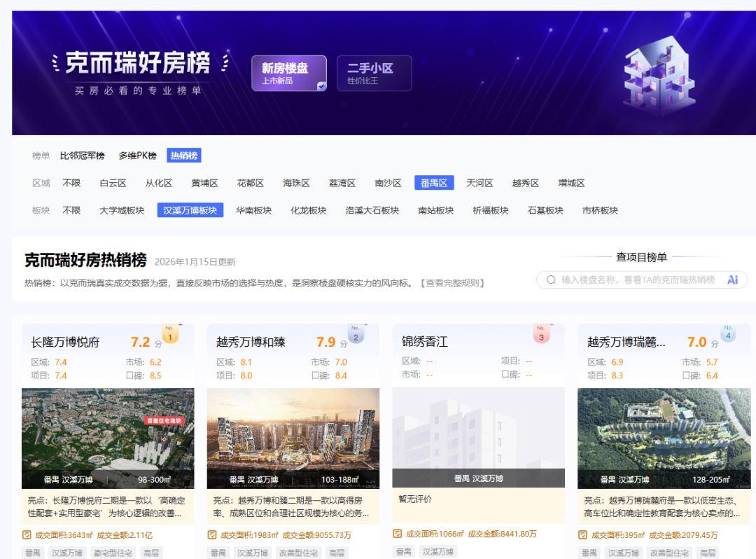Select the 白云区 region filter
756x559 pixels.
[x=113, y=183]
